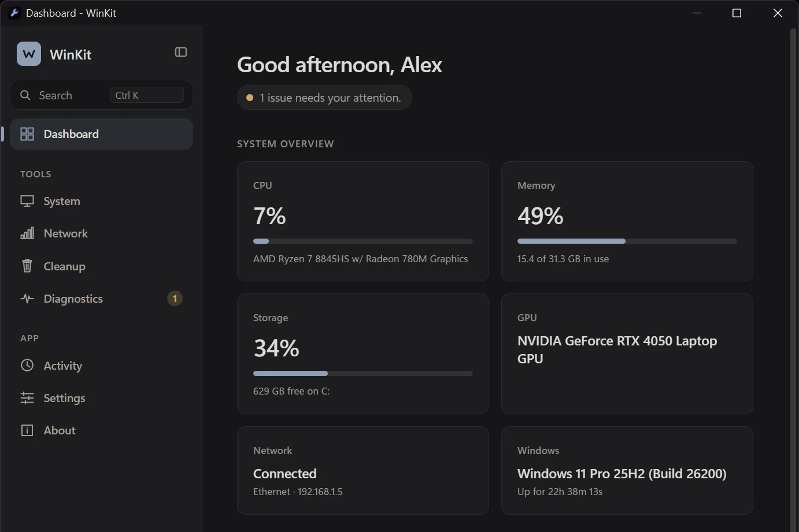Viewport: 799px width, 532px height.
Task: Click the Diagnostics pulse icon
Action: pos(27,299)
